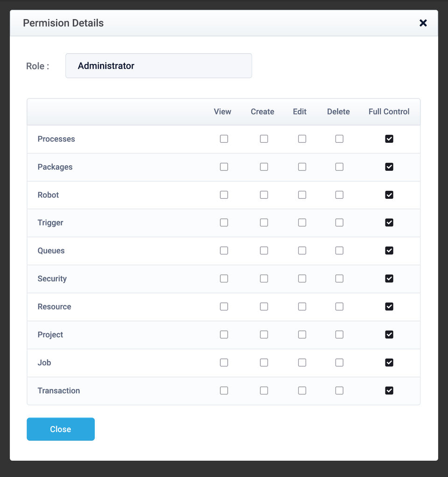The height and width of the screenshot is (477, 448).
Task: Check Create permission for Resource
Action: pos(264,307)
